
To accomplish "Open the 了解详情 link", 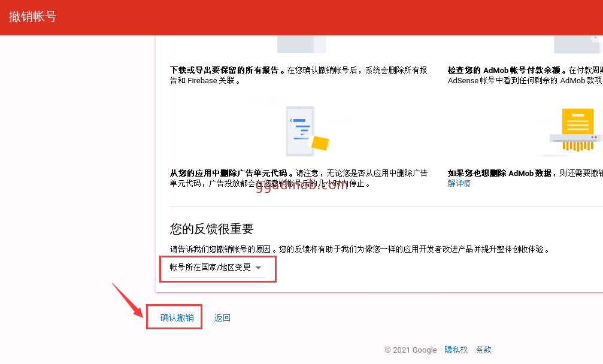I will [459, 183].
